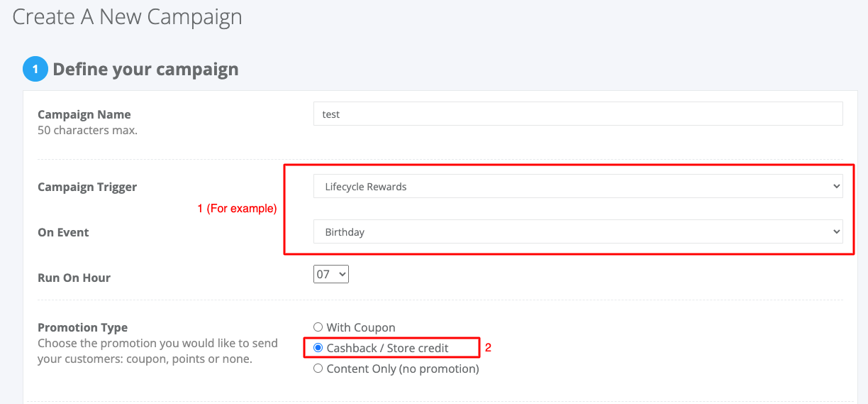Click the Choose the promotion description text
868x404 pixels.
(x=157, y=351)
